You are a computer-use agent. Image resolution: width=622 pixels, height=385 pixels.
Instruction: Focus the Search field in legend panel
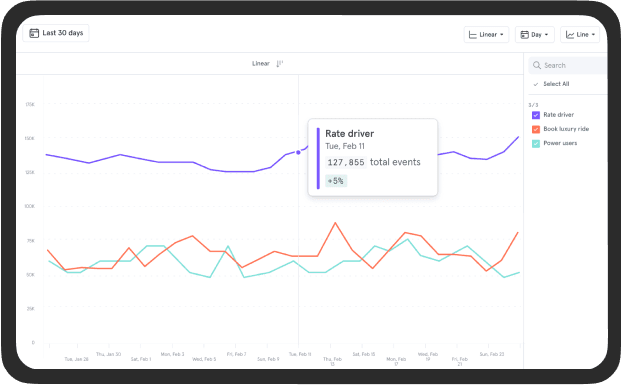[568, 65]
